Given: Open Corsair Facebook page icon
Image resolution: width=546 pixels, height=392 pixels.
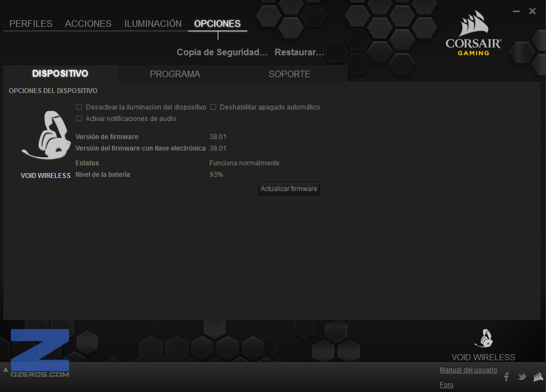Looking at the screenshot, I should click(x=507, y=377).
